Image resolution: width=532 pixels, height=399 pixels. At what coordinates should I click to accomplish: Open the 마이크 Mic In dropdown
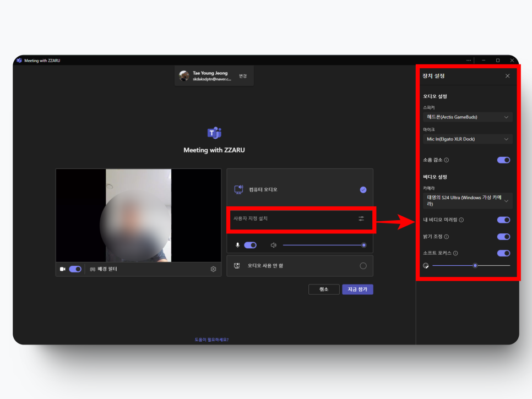coord(468,139)
